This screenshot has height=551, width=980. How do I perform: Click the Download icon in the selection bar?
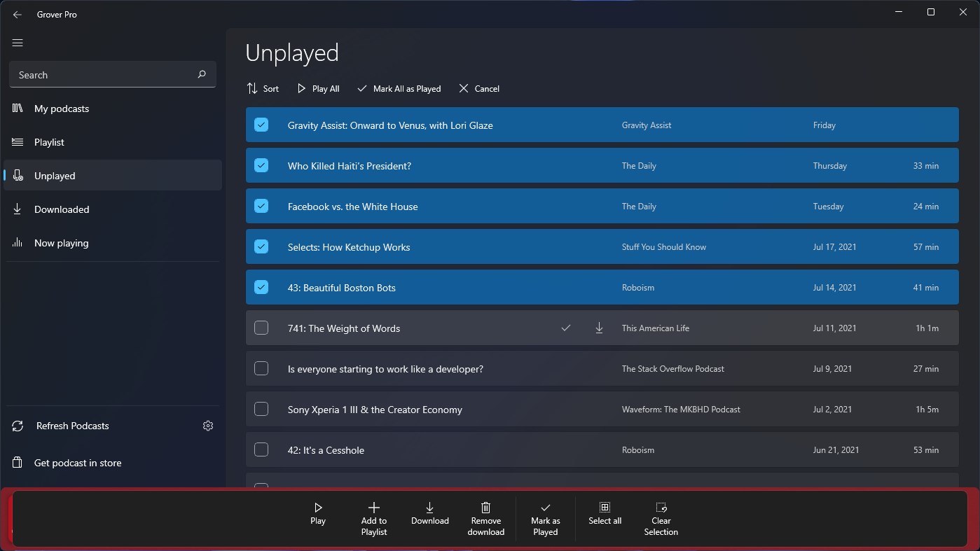coord(429,507)
